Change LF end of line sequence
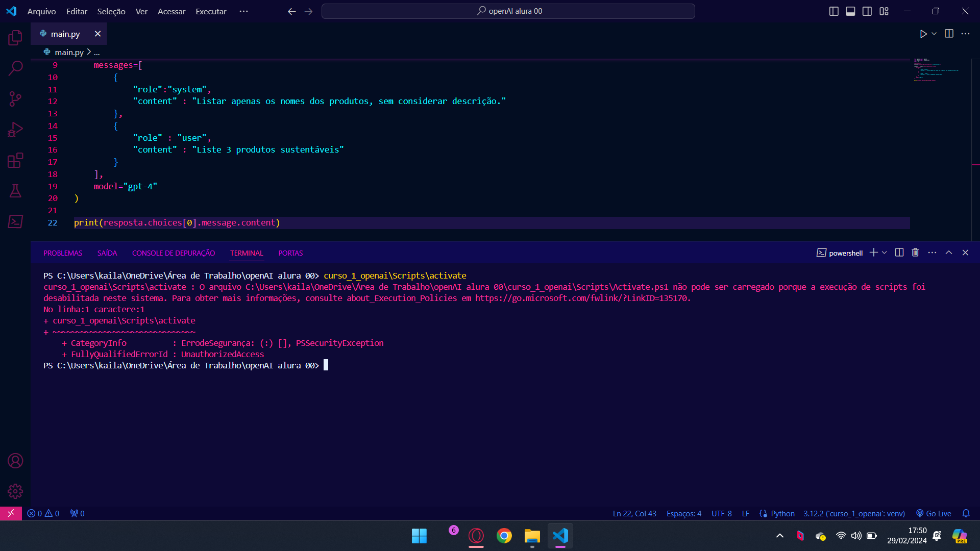Image resolution: width=980 pixels, height=551 pixels. [746, 513]
